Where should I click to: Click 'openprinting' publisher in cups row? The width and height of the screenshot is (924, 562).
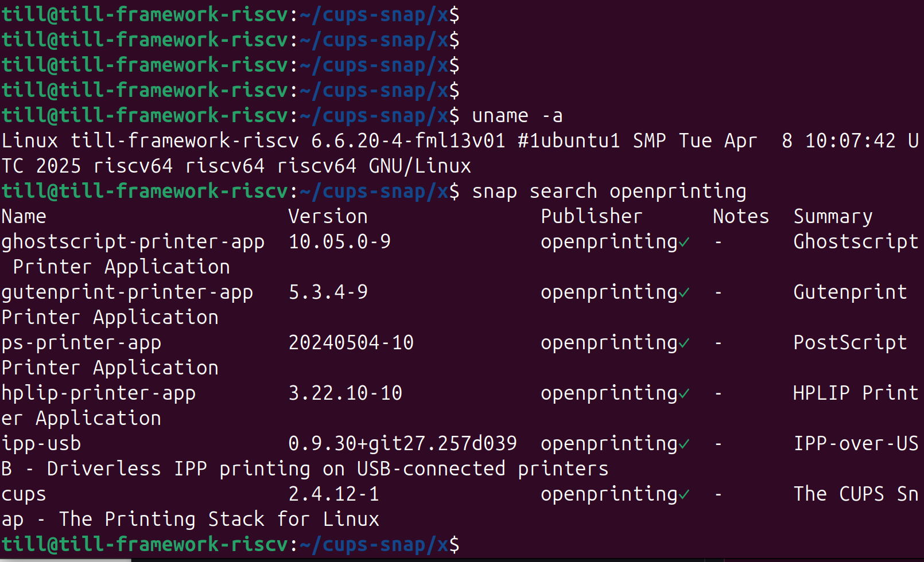[x=609, y=494]
